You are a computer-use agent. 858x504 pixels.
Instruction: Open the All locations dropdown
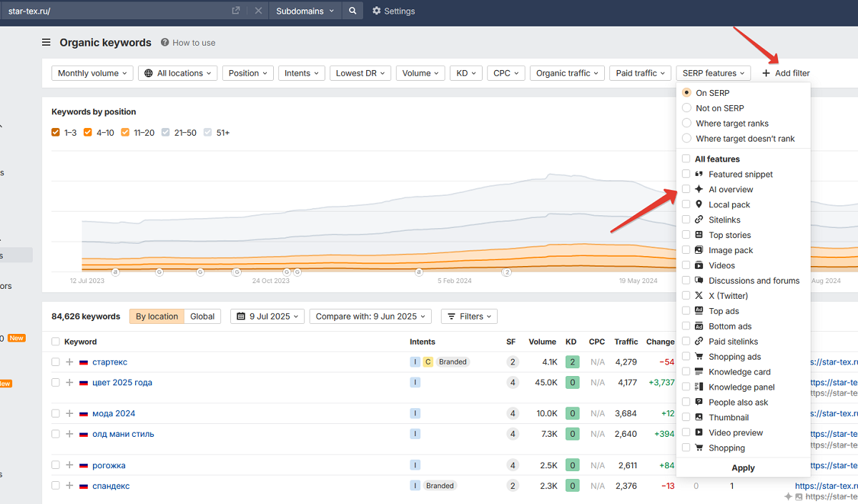[x=177, y=73]
